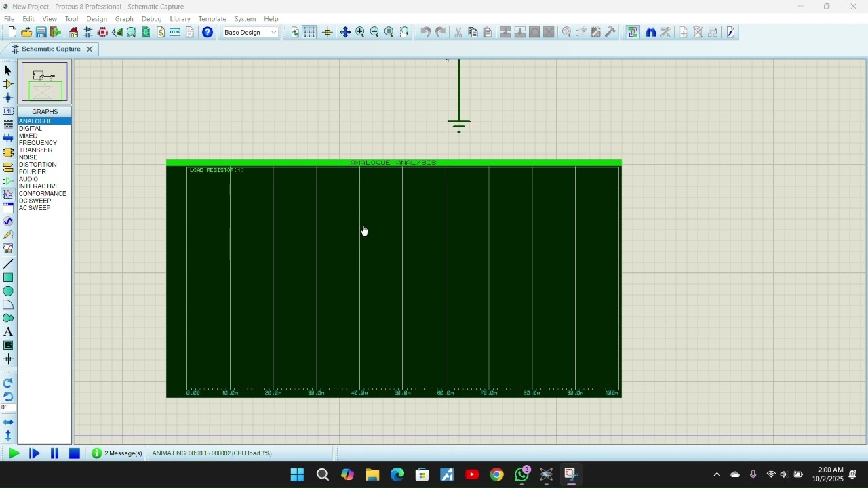Screen dimensions: 868x488
Task: Open the Base Design variant dropdown
Action: [251, 33]
